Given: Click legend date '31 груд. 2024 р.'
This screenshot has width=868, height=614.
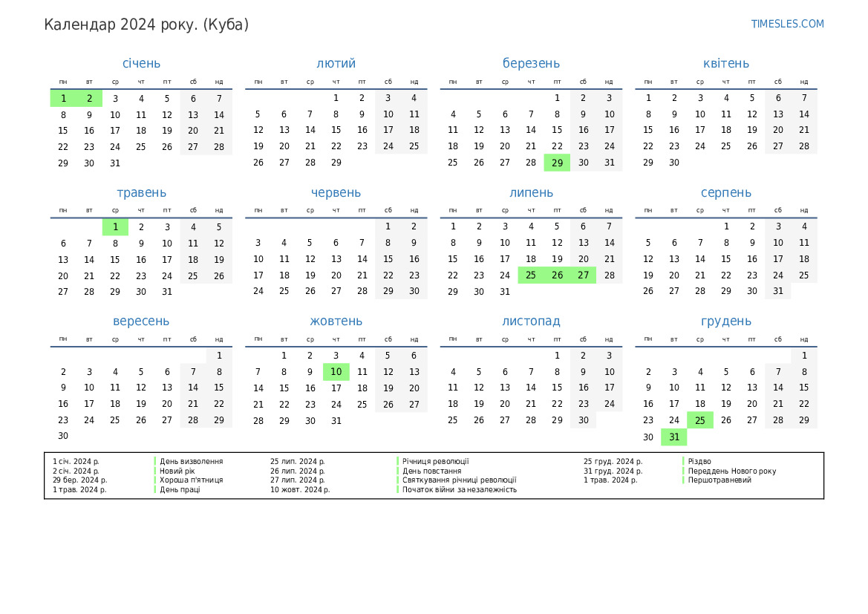Looking at the screenshot, I should (x=613, y=471).
